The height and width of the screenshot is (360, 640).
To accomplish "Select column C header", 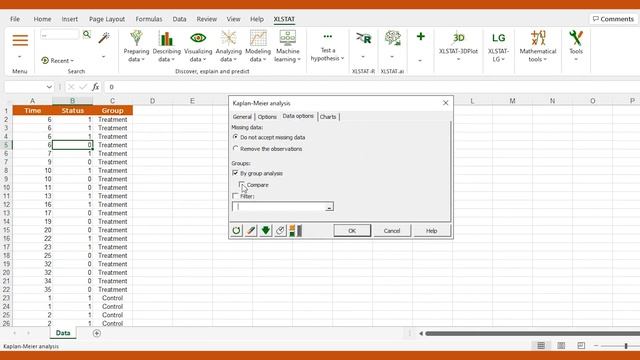I will coord(112,101).
